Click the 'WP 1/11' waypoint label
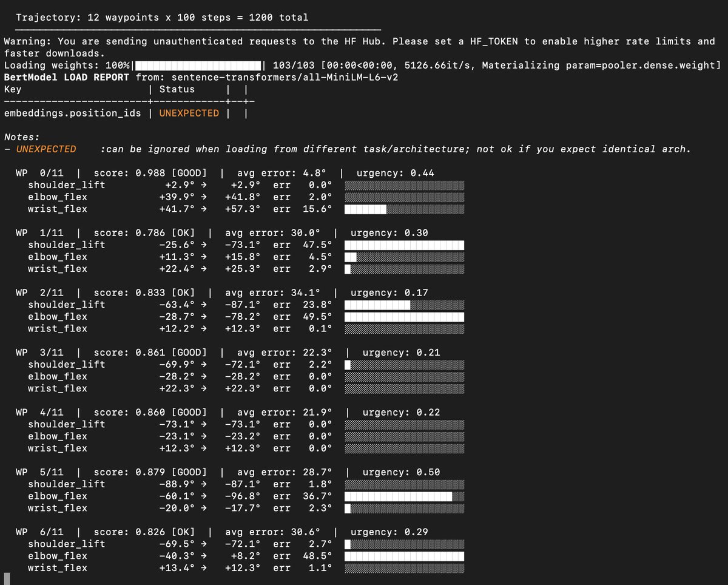 pyautogui.click(x=39, y=233)
